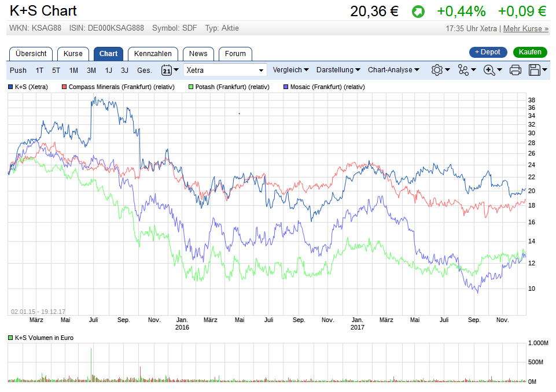Click the Jan. 2017 axis label
The image size is (556, 392).
[x=358, y=324]
